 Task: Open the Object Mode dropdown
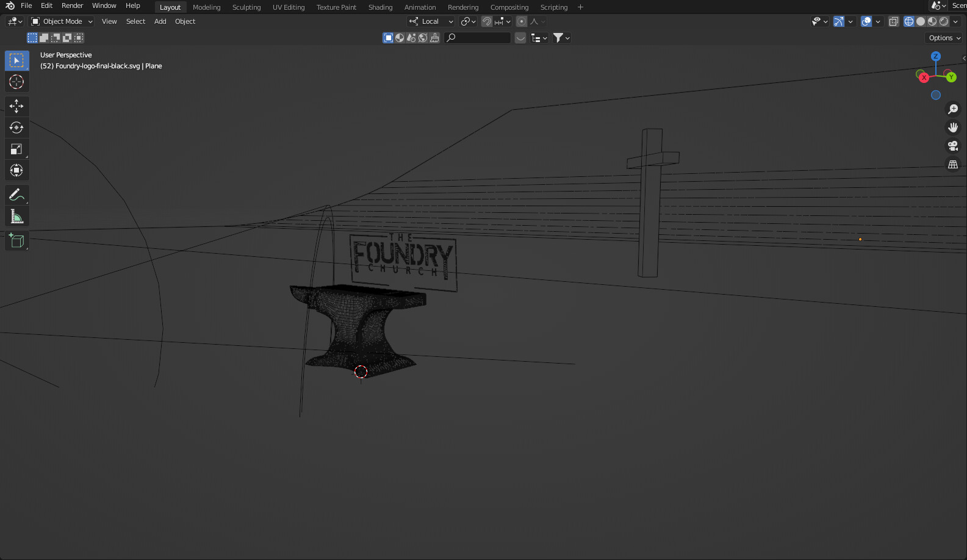click(62, 21)
